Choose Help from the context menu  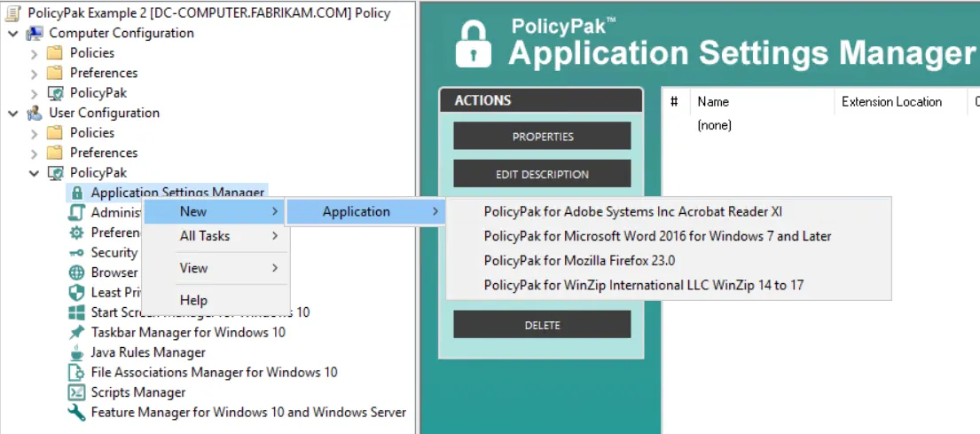pyautogui.click(x=215, y=300)
